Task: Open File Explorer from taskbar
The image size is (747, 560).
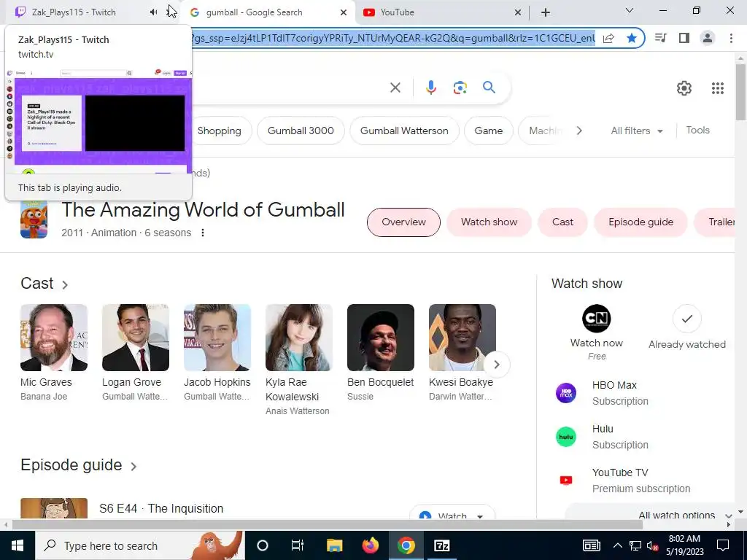Action: click(334, 545)
